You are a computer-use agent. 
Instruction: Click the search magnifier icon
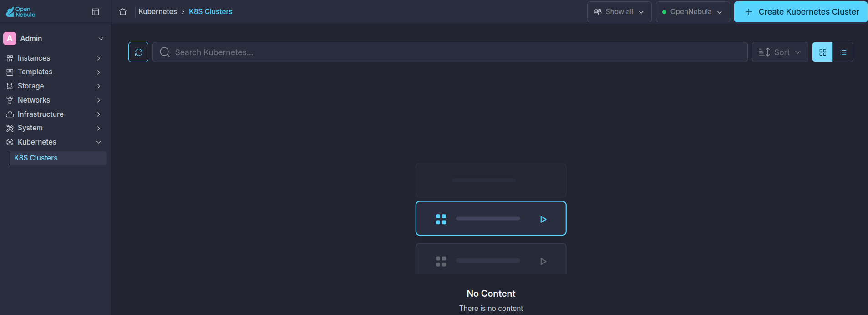coord(165,52)
